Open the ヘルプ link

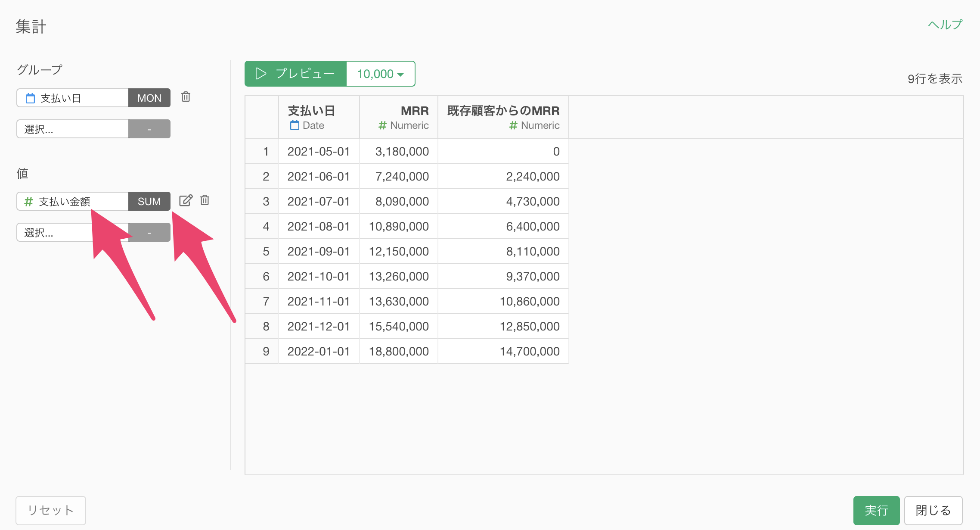tap(945, 25)
